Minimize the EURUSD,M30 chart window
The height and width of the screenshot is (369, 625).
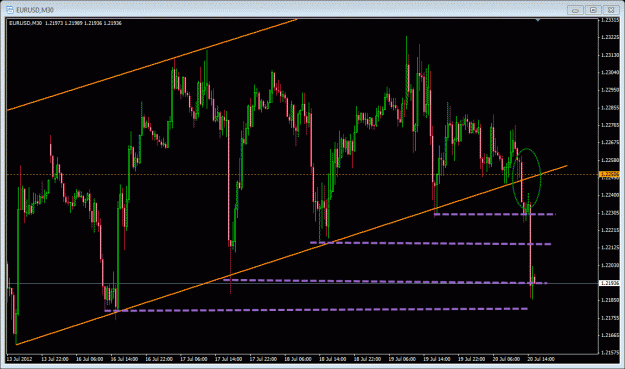pos(575,10)
